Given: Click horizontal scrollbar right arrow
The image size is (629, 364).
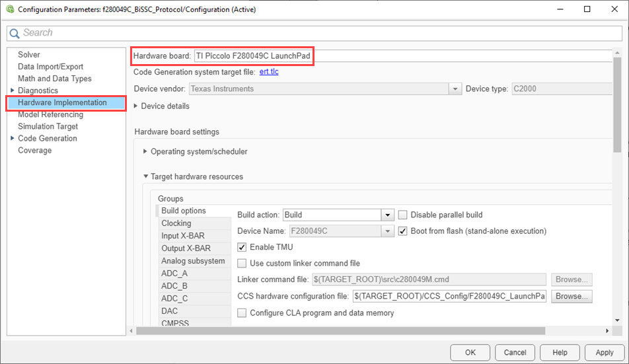Looking at the screenshot, I should pos(607,331).
